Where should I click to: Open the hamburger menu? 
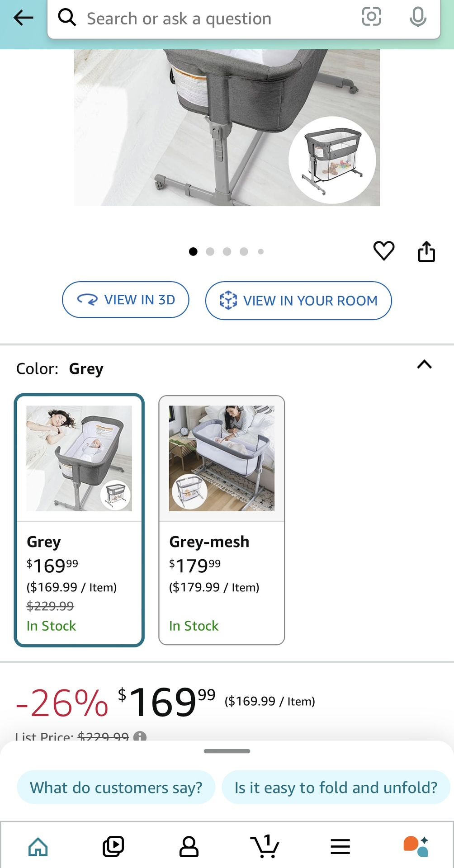tap(340, 846)
